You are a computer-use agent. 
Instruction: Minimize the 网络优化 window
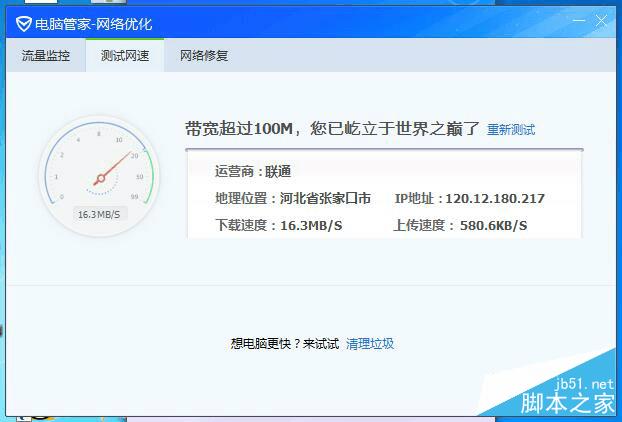(x=579, y=21)
